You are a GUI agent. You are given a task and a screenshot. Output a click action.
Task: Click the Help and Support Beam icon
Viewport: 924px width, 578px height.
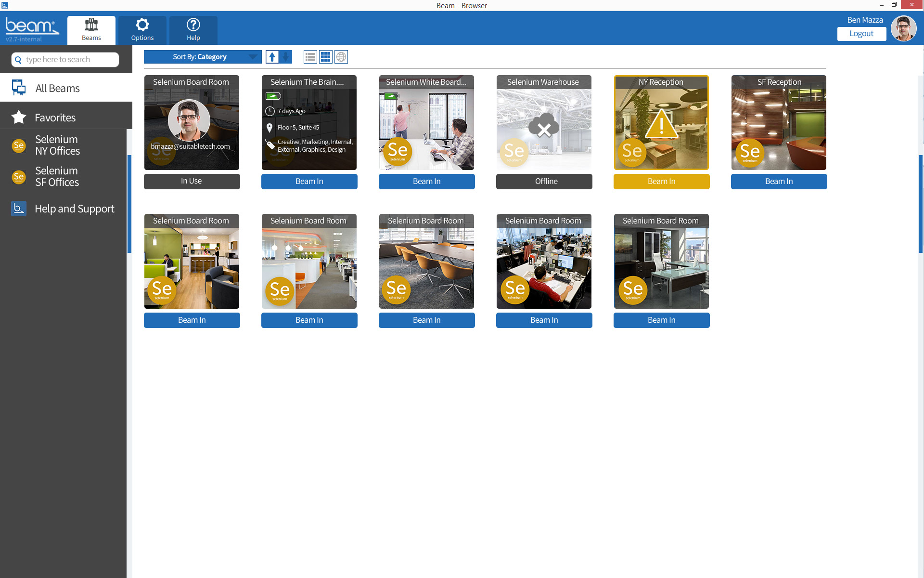[19, 209]
